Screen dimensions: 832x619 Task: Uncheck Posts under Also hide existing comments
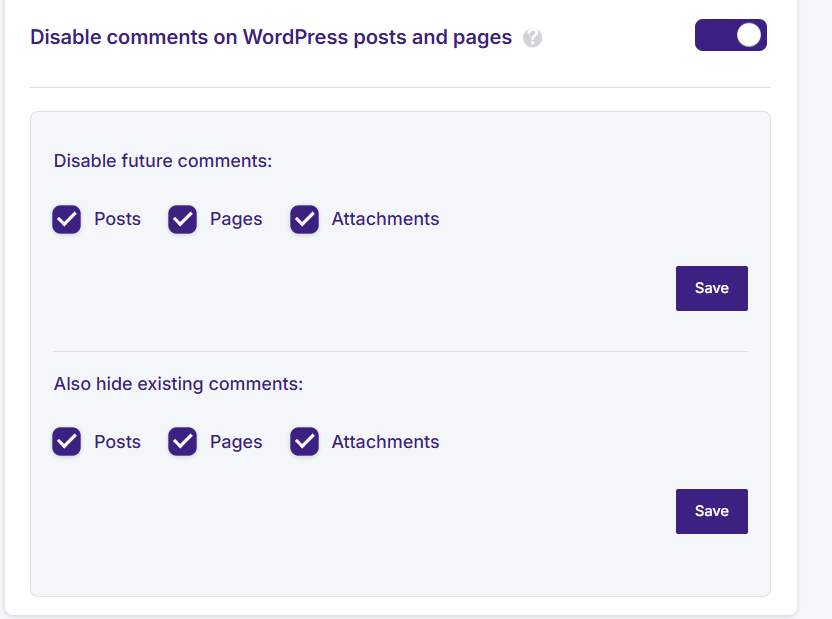[x=66, y=441]
